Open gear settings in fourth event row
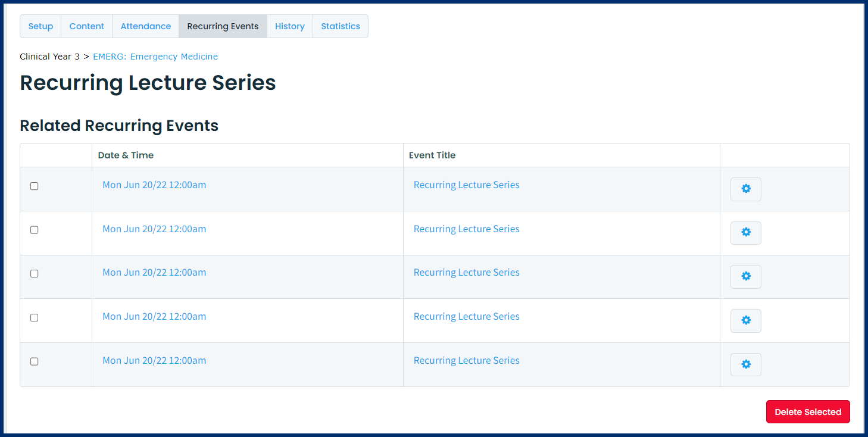868x437 pixels. (x=745, y=321)
